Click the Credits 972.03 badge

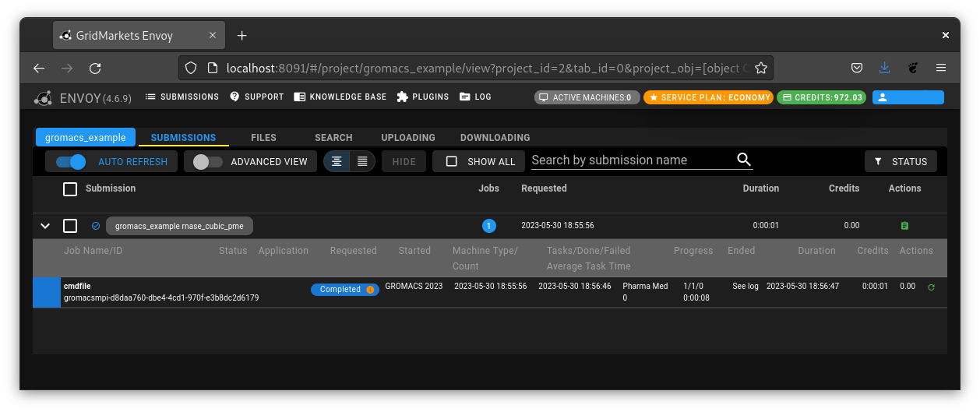(821, 97)
